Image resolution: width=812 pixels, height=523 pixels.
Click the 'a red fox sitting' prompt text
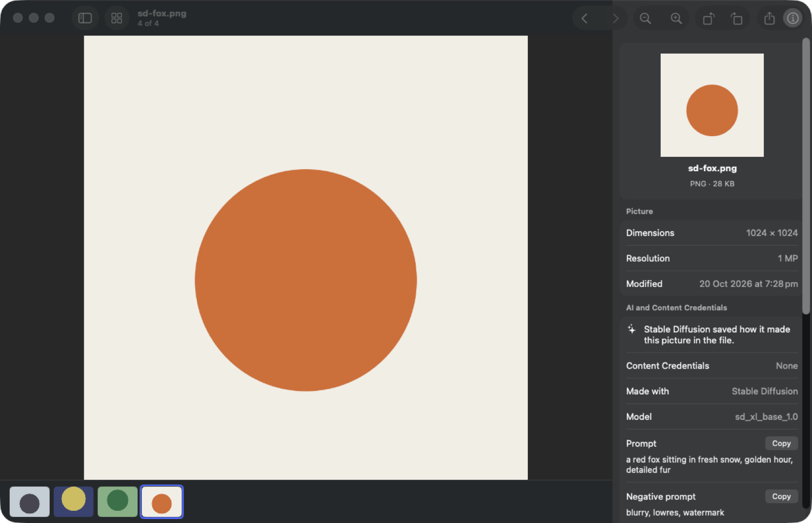709,465
